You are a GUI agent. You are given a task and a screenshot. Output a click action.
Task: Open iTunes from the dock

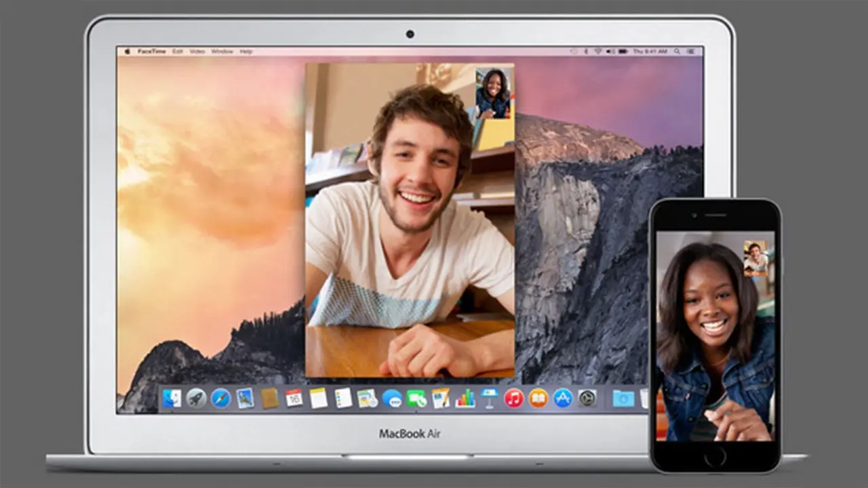coord(514,398)
